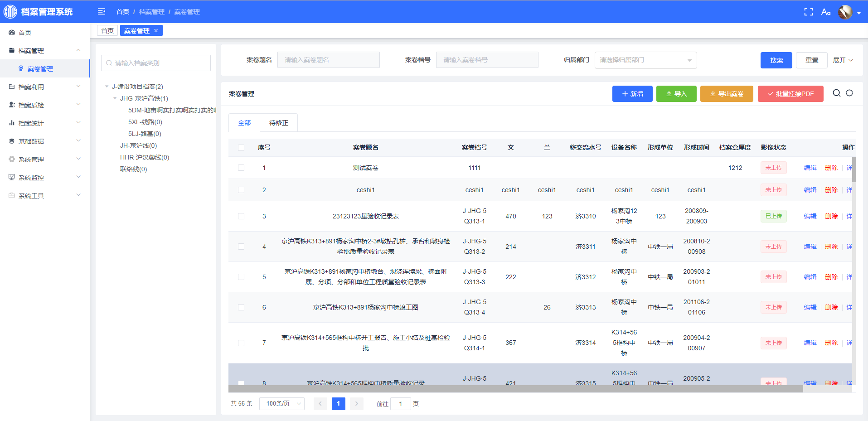This screenshot has height=421, width=868.
Task: Click 删除 for row 3
Action: pos(831,216)
